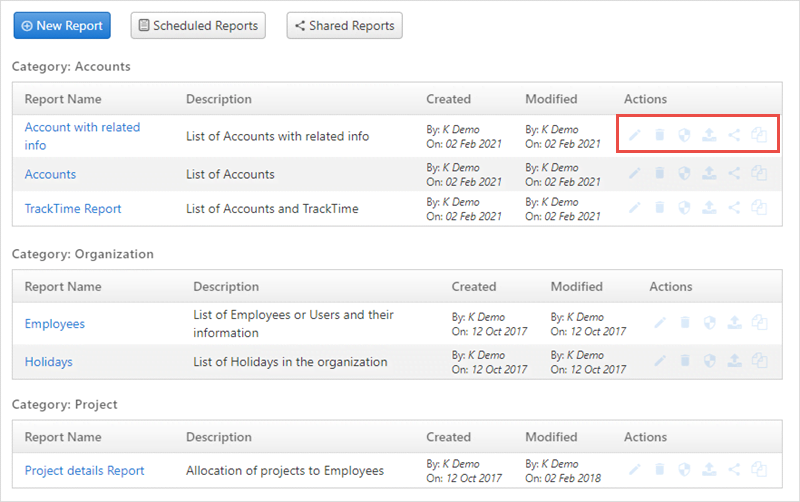Open the Employees report link
This screenshot has width=800, height=502.
point(55,324)
